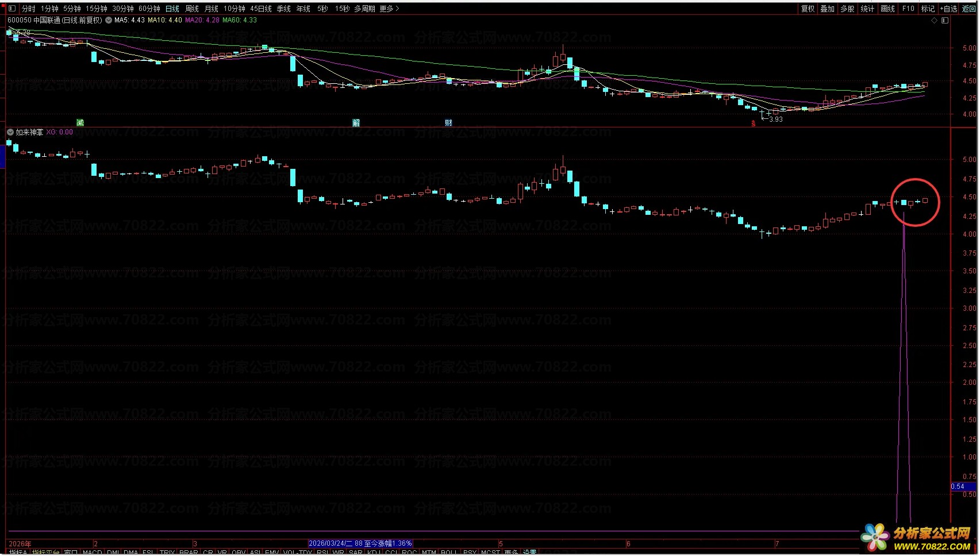Viewport: 980px width, 556px height.
Task: Click the MA20: 4.28 label
Action: tap(202, 20)
